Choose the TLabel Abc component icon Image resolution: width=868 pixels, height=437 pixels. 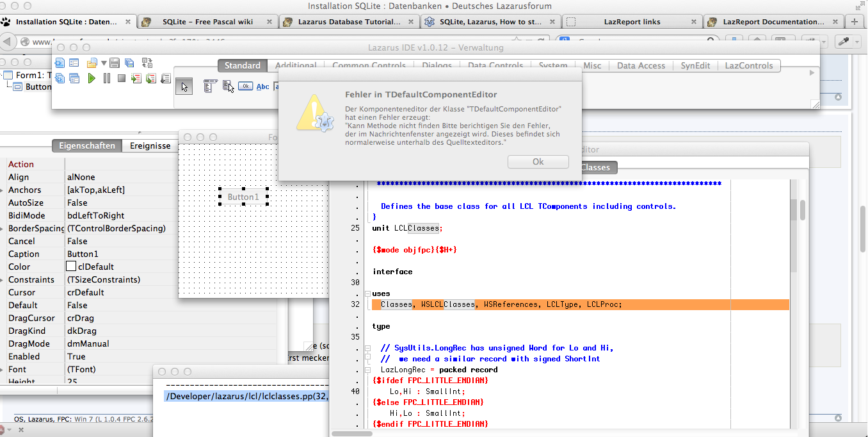(262, 87)
